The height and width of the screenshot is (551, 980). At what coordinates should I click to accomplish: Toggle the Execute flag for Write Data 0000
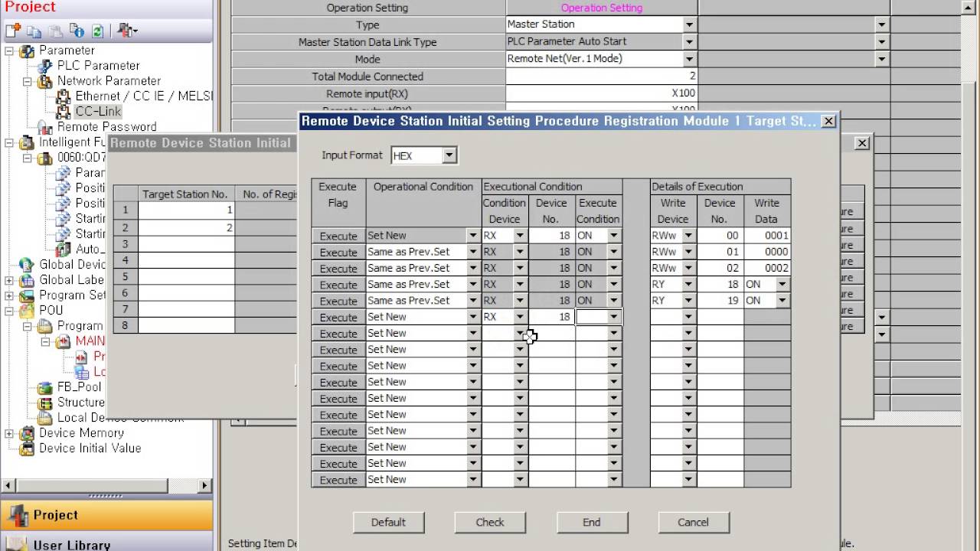pos(338,252)
